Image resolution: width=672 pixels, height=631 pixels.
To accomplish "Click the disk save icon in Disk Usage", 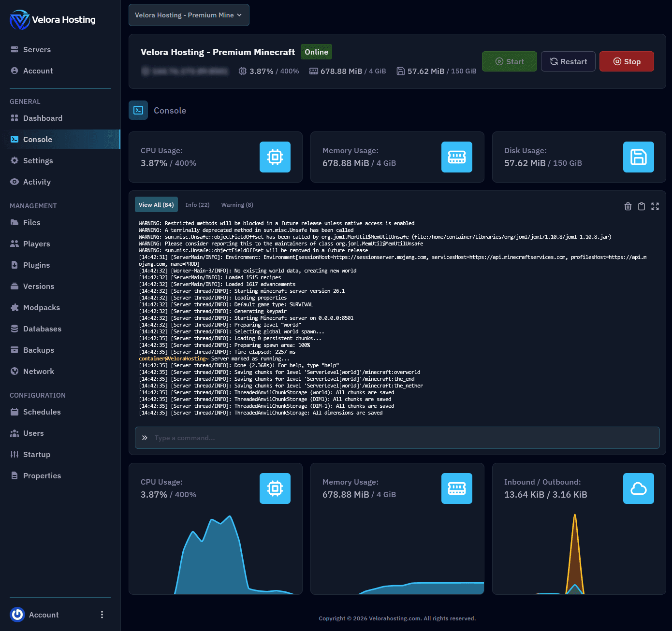I will (639, 157).
